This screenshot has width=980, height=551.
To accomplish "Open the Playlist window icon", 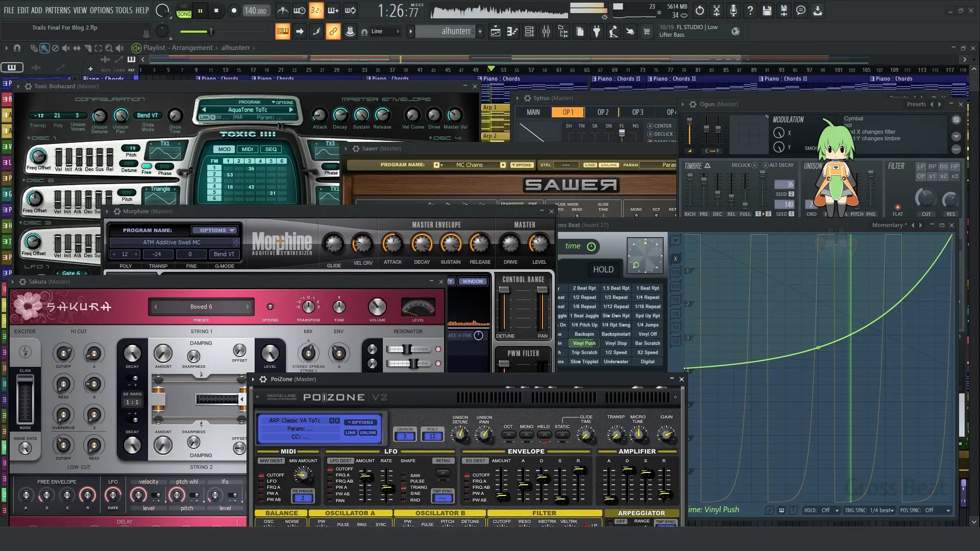I will 495,32.
